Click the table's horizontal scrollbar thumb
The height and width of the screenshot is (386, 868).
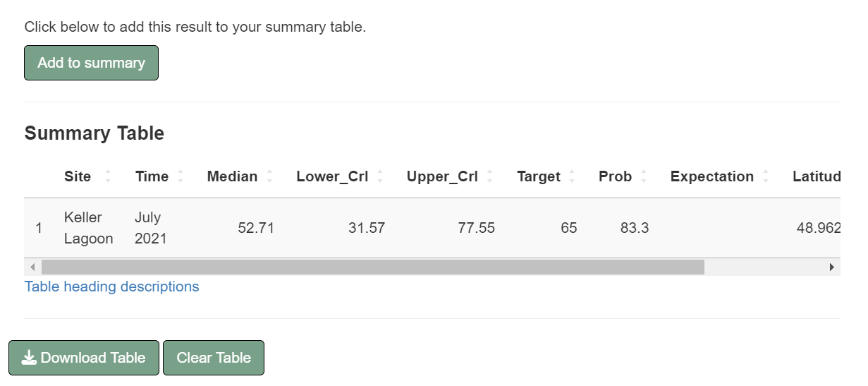[372, 267]
